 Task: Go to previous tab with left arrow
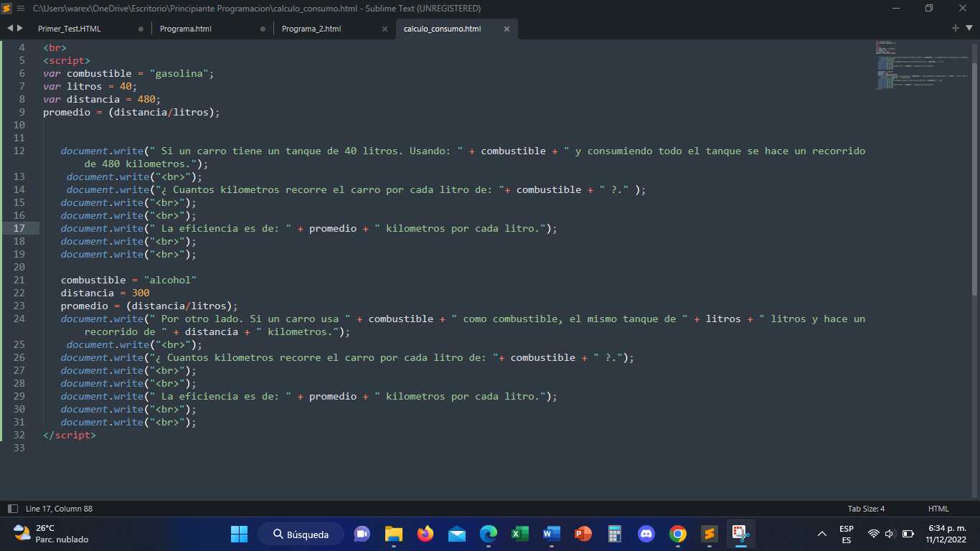click(10, 28)
